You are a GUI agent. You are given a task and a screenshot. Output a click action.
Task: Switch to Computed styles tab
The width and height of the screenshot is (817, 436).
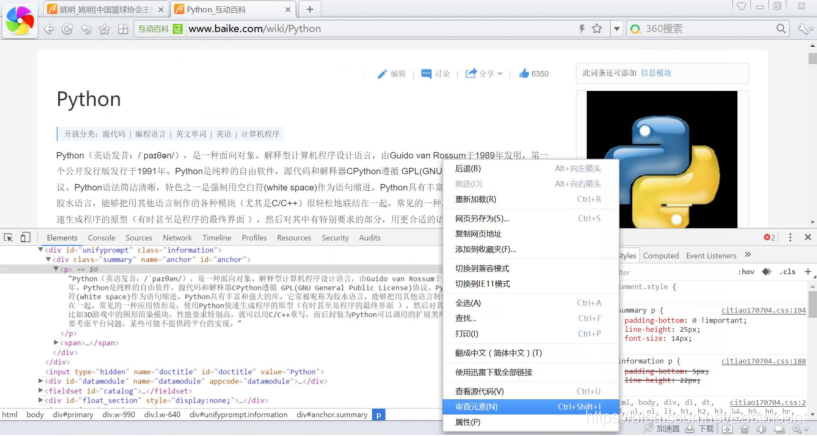pos(661,255)
